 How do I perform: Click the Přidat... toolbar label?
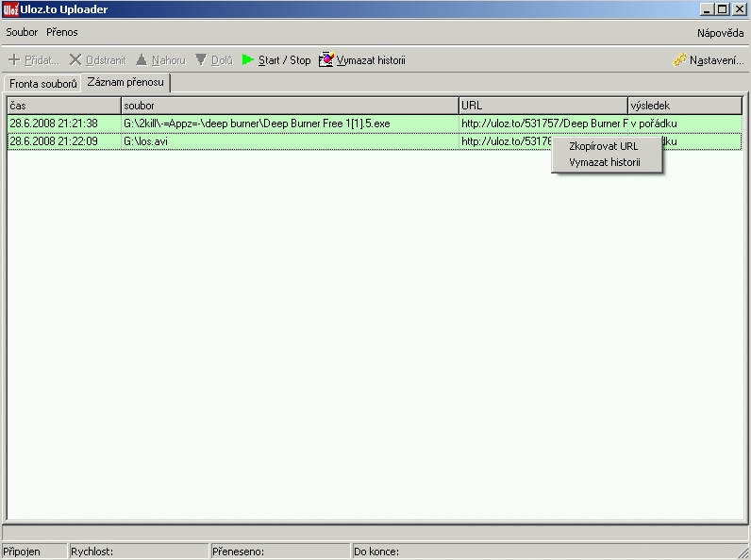42,60
